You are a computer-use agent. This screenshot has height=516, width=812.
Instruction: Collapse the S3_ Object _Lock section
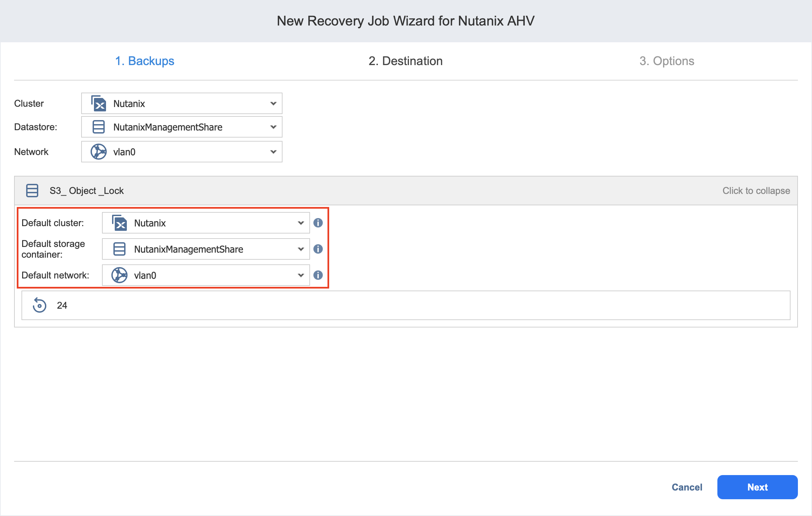[756, 191]
